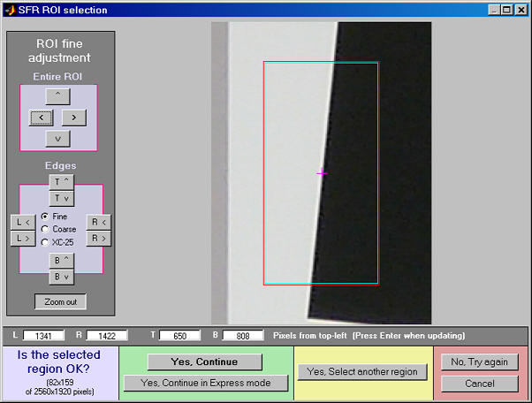Click R > to move right edge right

pyautogui.click(x=99, y=239)
